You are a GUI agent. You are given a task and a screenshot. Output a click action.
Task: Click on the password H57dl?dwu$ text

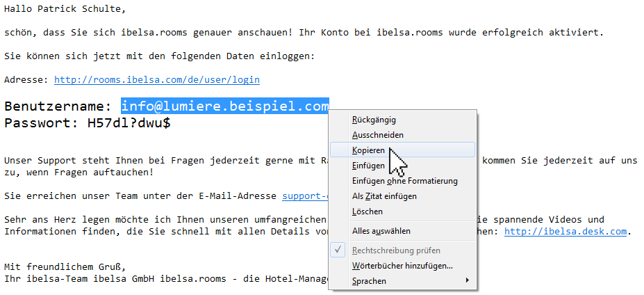(128, 123)
